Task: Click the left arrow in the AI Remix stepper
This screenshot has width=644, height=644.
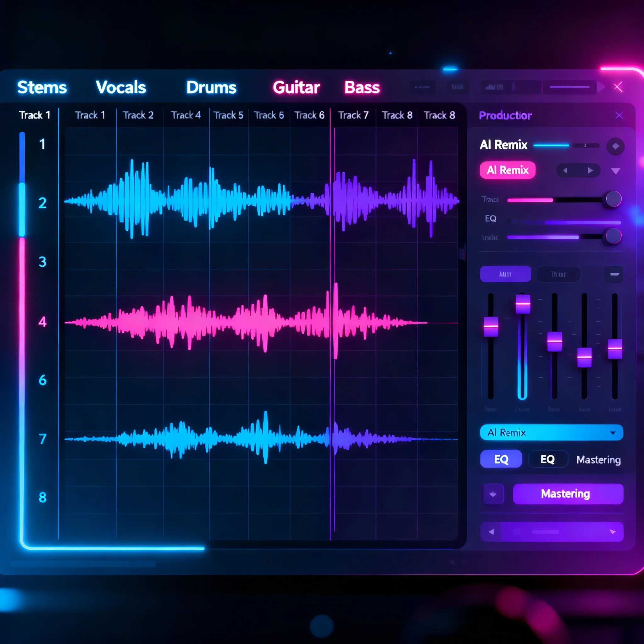Action: 565,171
